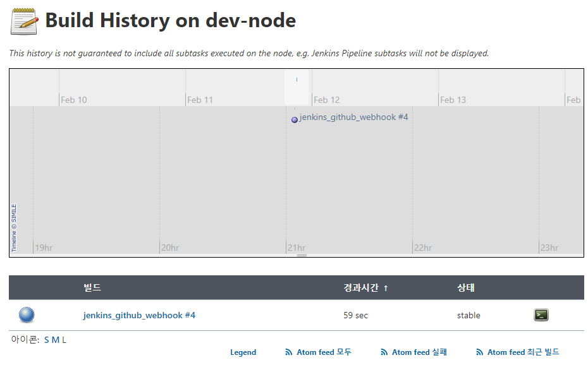The height and width of the screenshot is (365, 588).
Task: Open console output terminal icon
Action: tap(541, 315)
